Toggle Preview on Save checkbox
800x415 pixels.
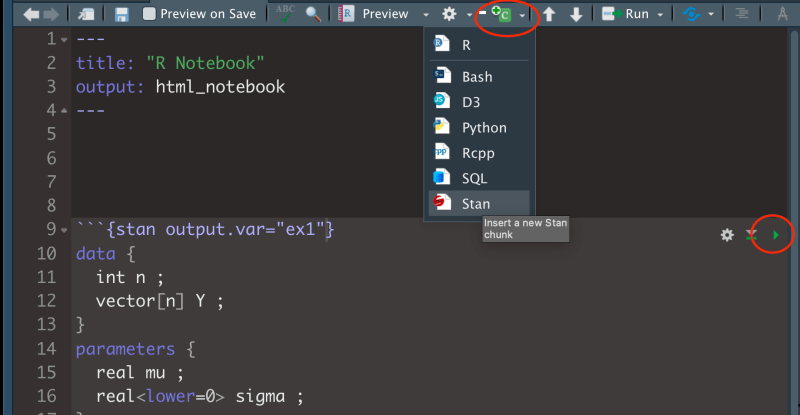pyautogui.click(x=149, y=14)
